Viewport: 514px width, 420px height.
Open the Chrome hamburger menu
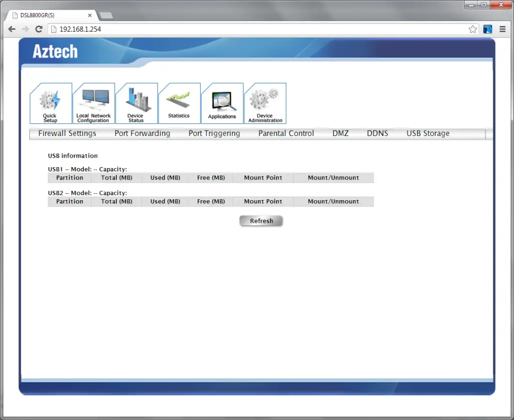pos(502,29)
